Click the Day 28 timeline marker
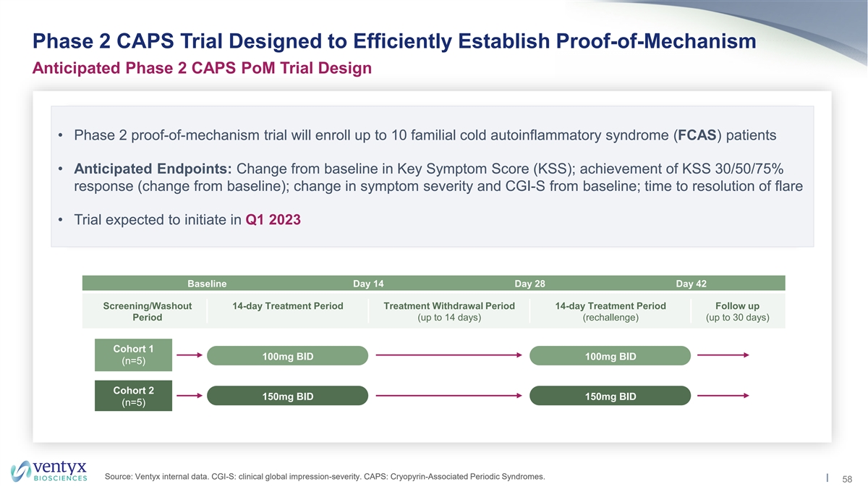The image size is (868, 487). (x=529, y=284)
